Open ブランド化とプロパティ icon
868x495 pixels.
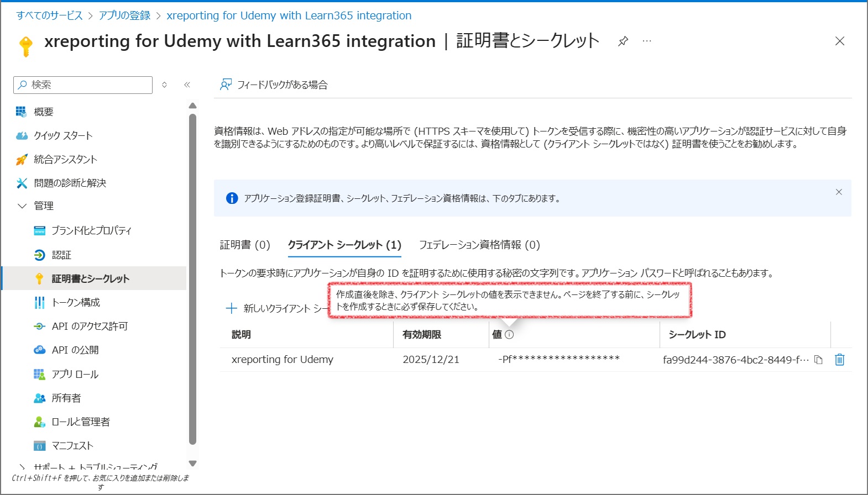[39, 230]
